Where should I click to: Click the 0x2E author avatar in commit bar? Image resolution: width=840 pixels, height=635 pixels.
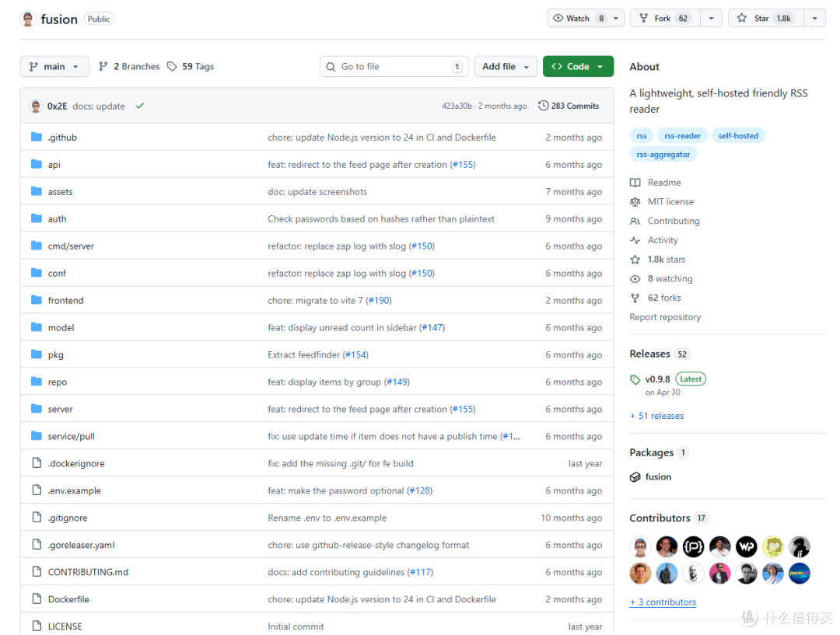35,106
